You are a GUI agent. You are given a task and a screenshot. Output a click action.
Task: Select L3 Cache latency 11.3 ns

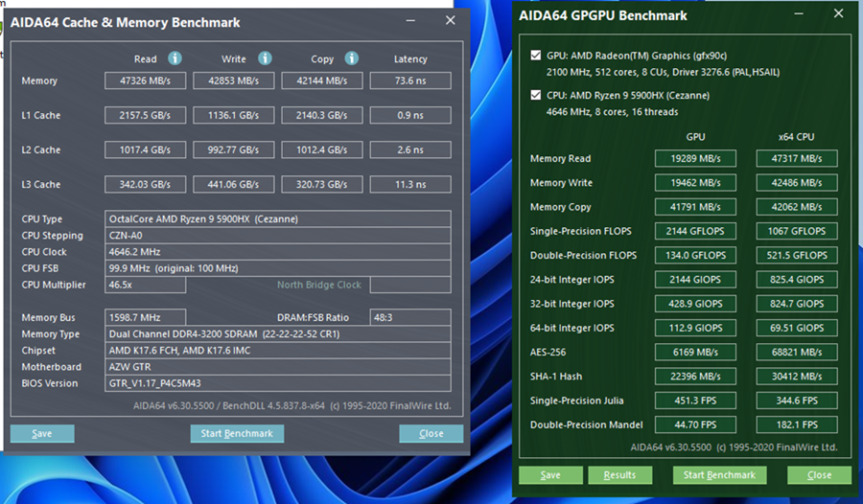coord(410,184)
